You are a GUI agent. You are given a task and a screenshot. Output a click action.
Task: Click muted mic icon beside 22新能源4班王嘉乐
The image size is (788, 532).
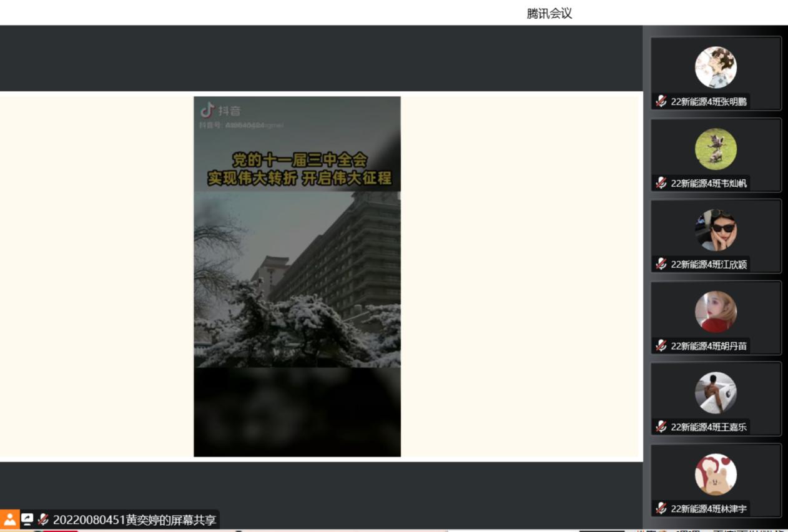tap(661, 427)
